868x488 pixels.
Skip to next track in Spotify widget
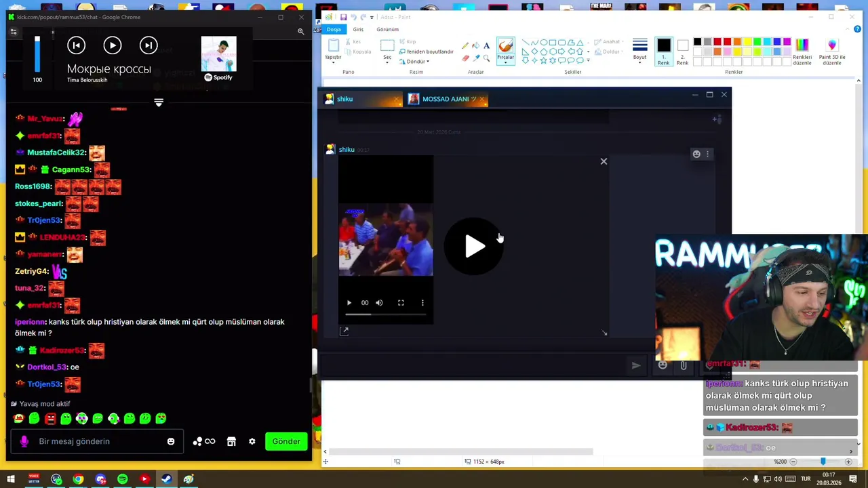(x=149, y=45)
